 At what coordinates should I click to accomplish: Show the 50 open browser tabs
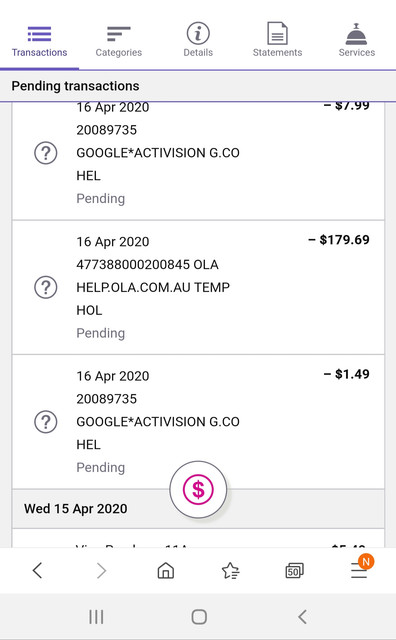[x=294, y=571]
